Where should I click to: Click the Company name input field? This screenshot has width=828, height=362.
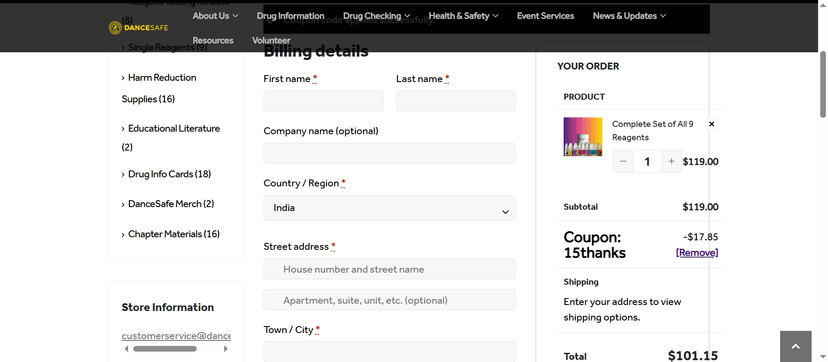pyautogui.click(x=390, y=153)
